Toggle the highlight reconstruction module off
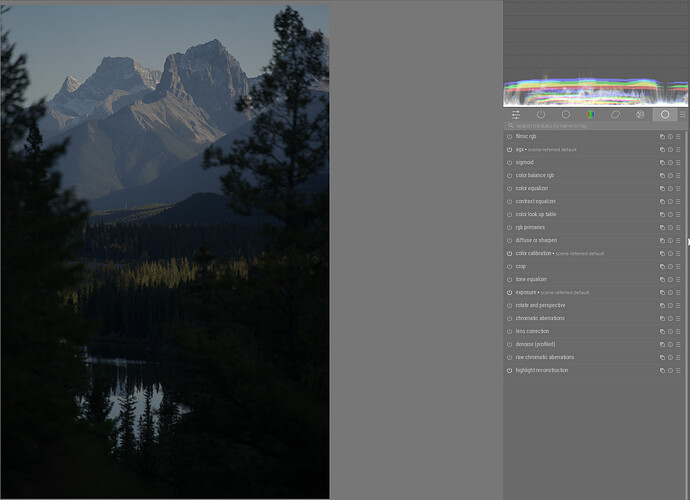The height and width of the screenshot is (500, 690). point(510,371)
